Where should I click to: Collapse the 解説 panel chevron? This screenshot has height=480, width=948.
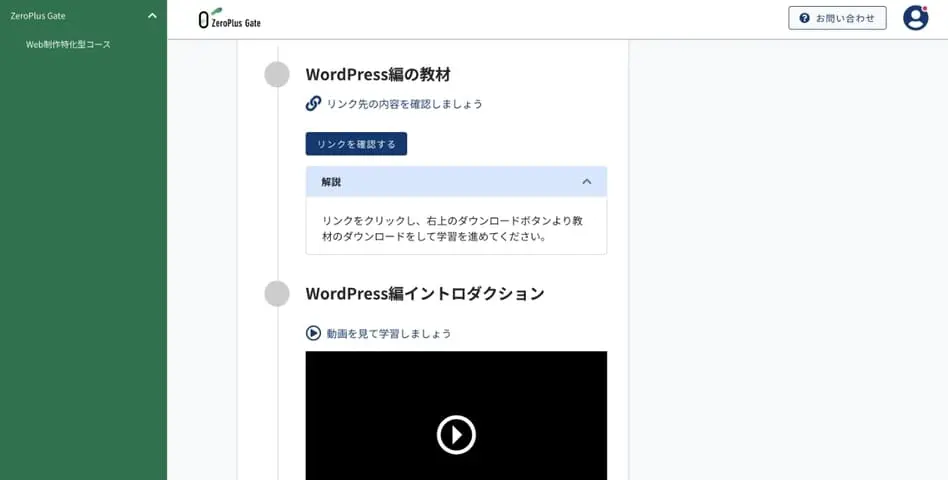586,181
